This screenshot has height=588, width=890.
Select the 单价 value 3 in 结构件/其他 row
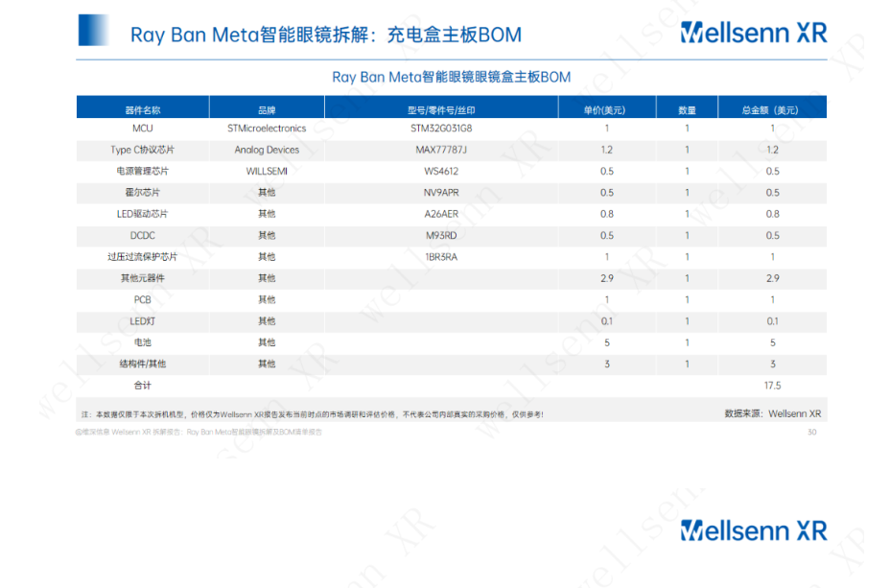[x=607, y=364]
